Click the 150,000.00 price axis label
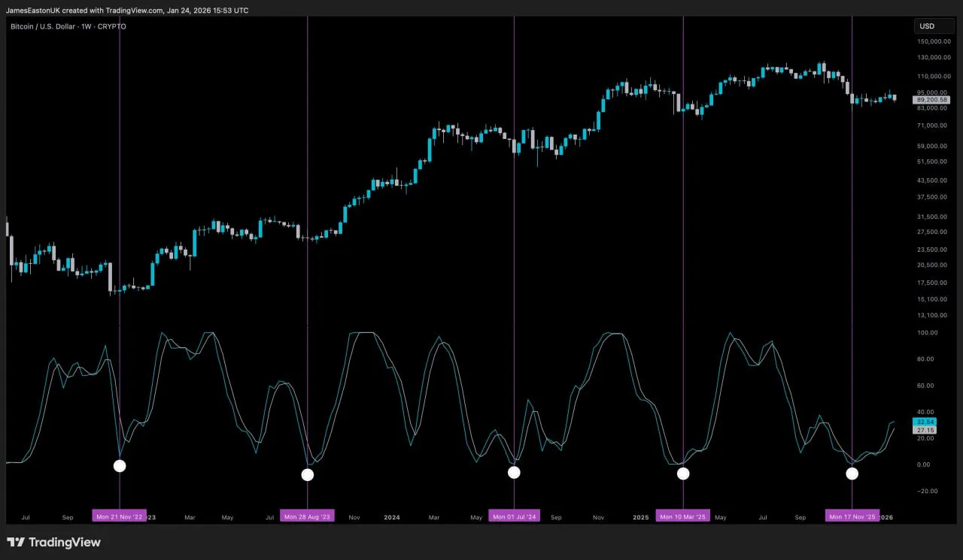Viewport: 963px width, 560px height. (933, 41)
